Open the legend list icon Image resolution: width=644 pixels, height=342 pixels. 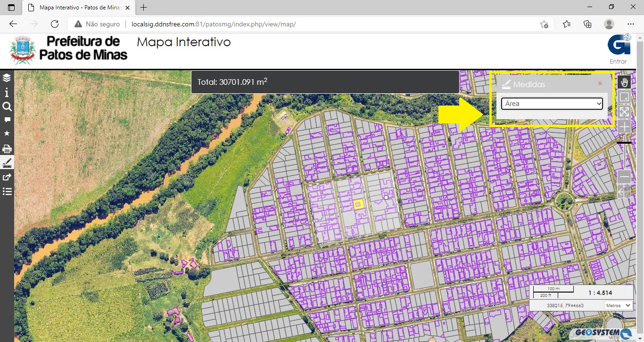7,191
